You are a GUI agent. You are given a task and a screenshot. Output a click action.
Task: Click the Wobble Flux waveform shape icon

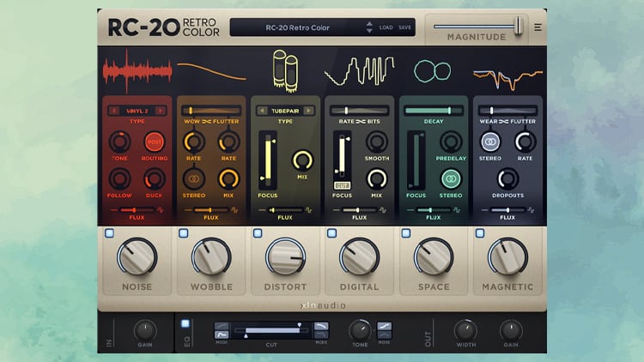click(234, 209)
